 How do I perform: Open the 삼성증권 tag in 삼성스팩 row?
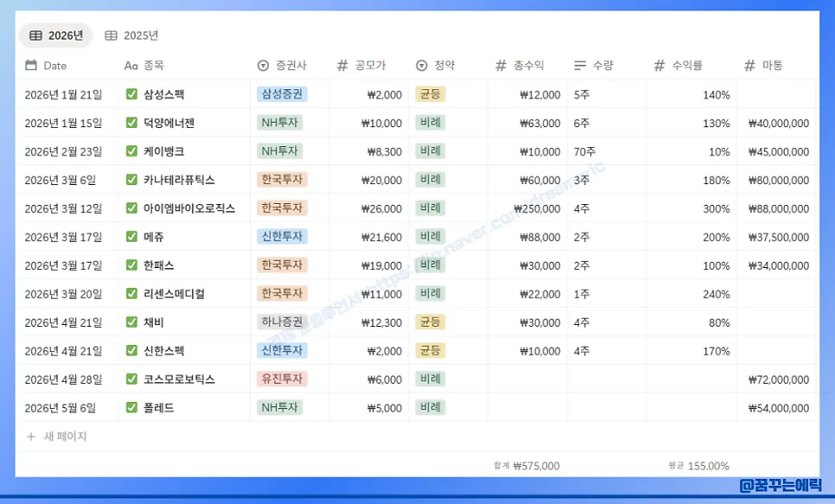(282, 93)
